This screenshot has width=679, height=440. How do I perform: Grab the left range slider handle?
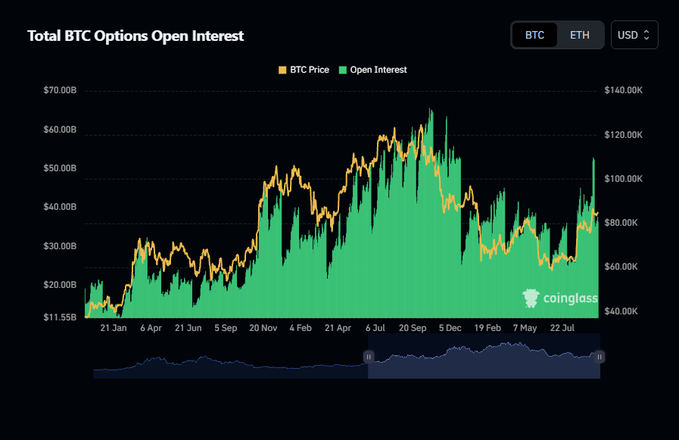(x=369, y=357)
